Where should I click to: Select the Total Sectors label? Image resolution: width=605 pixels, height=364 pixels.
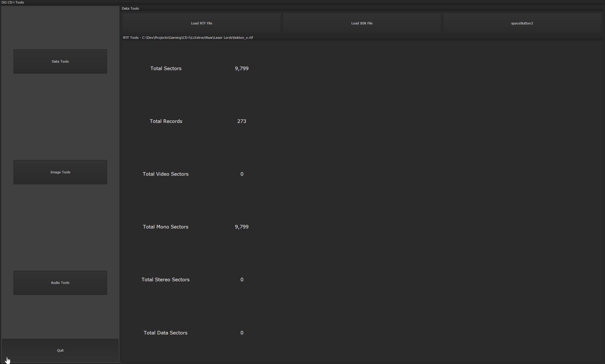[166, 69]
